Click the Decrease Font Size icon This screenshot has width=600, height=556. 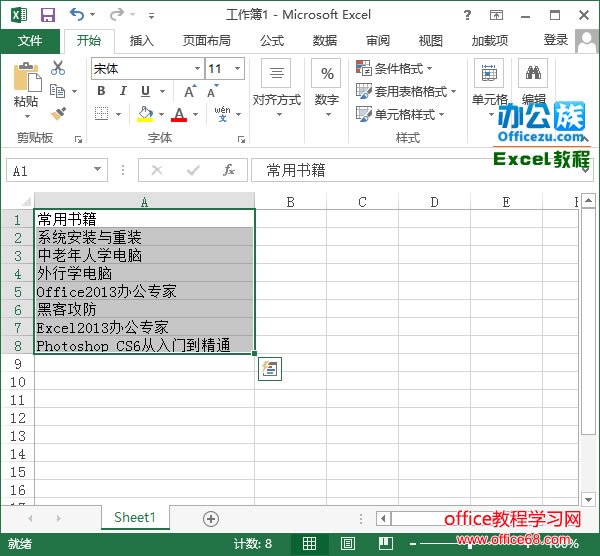pyautogui.click(x=212, y=91)
